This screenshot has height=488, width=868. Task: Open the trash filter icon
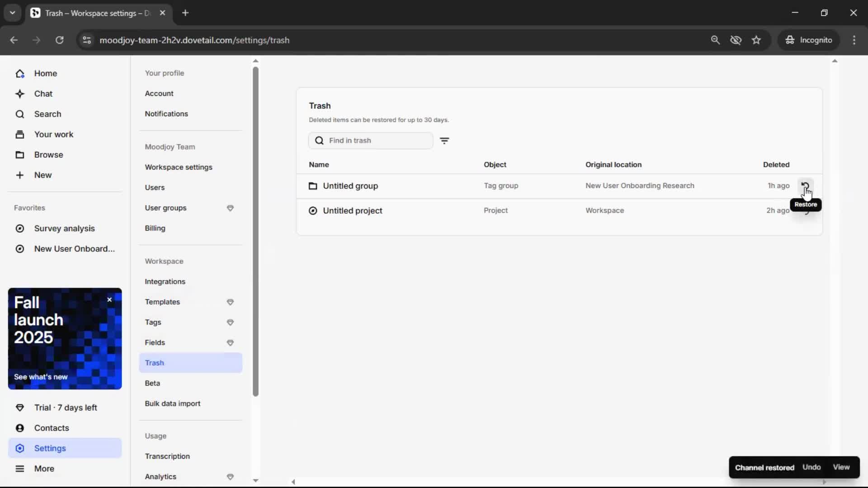444,141
